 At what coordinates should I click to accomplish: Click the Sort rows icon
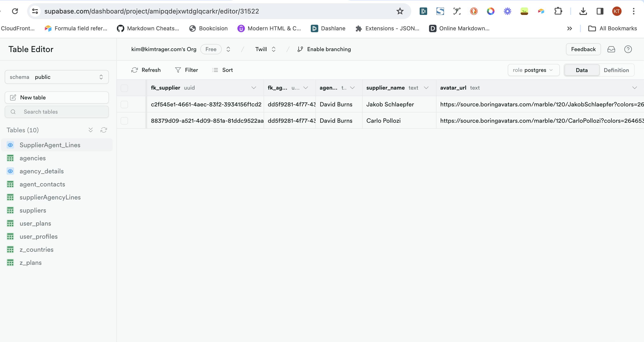click(x=215, y=70)
